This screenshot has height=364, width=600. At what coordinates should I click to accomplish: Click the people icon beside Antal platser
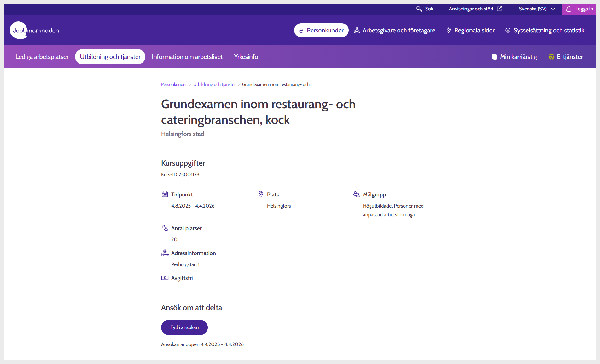click(165, 228)
